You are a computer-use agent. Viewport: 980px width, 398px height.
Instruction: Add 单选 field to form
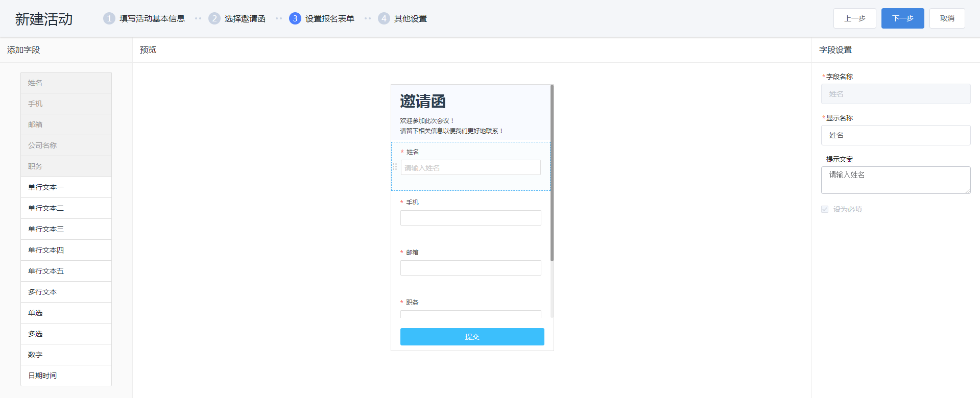66,313
